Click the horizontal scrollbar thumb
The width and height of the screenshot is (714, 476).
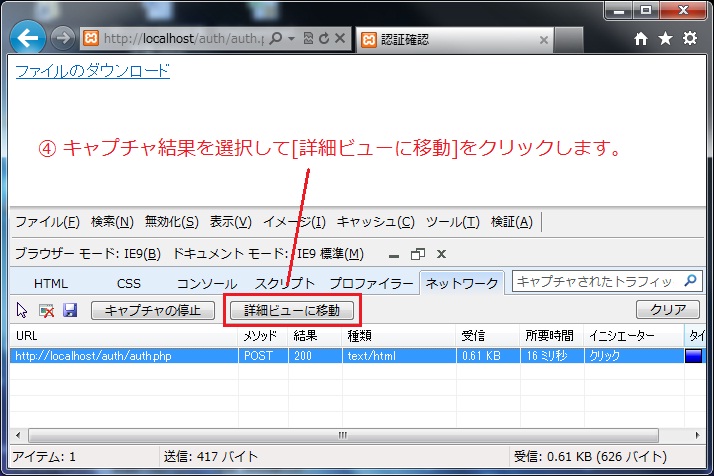click(x=343, y=435)
